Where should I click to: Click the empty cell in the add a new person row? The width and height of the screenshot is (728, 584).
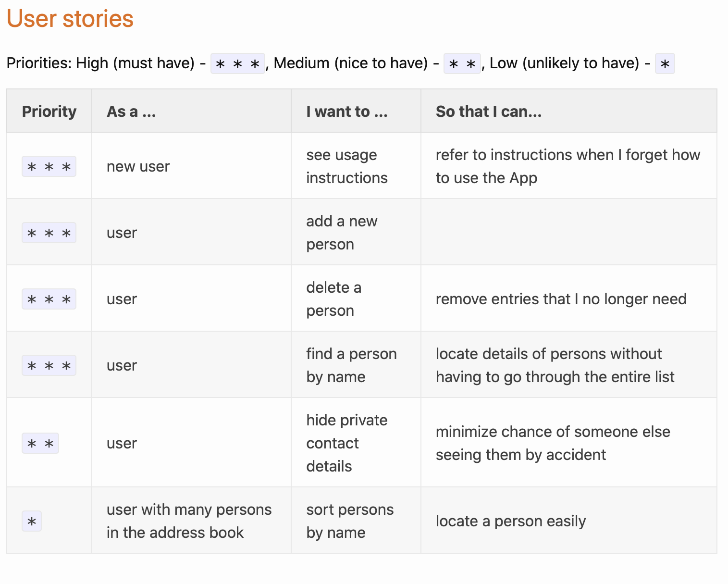(569, 232)
